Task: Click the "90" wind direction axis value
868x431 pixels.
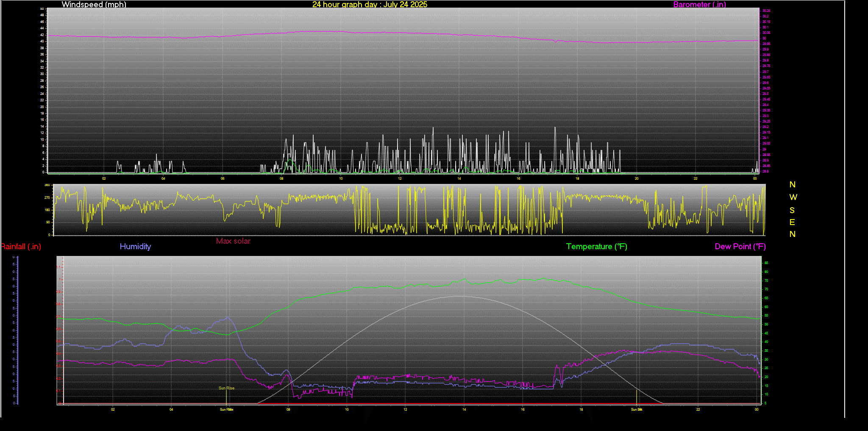Action: pos(48,222)
